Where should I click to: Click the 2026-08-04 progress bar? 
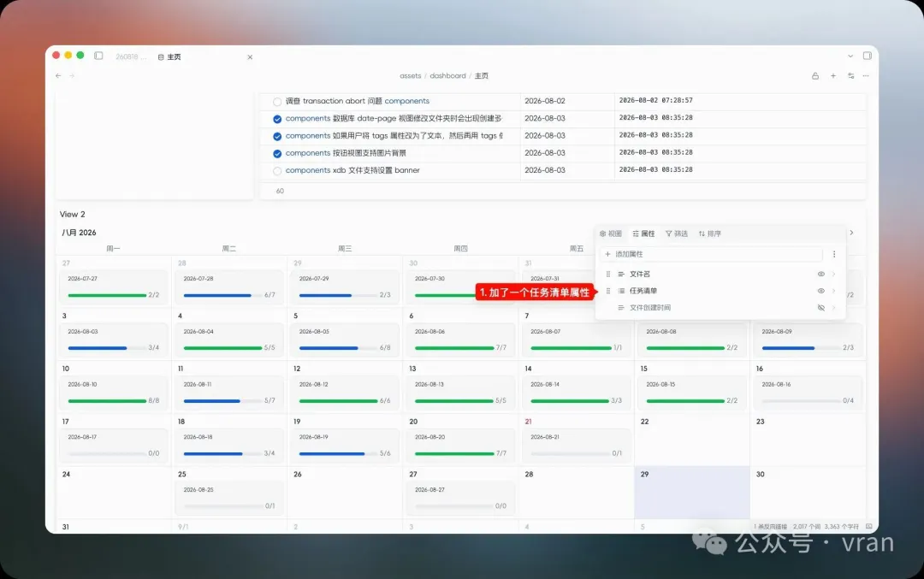pos(222,348)
